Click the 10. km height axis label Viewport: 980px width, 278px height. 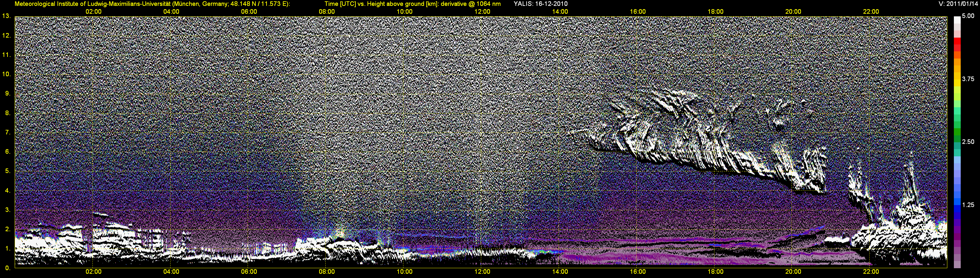click(7, 74)
